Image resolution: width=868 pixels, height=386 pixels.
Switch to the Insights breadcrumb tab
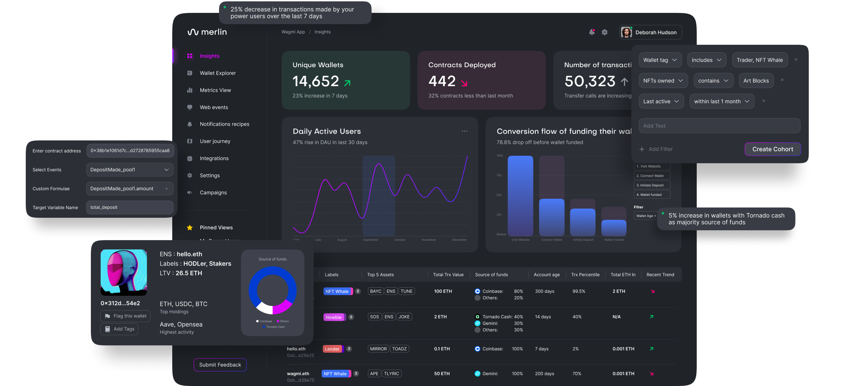[x=322, y=32]
